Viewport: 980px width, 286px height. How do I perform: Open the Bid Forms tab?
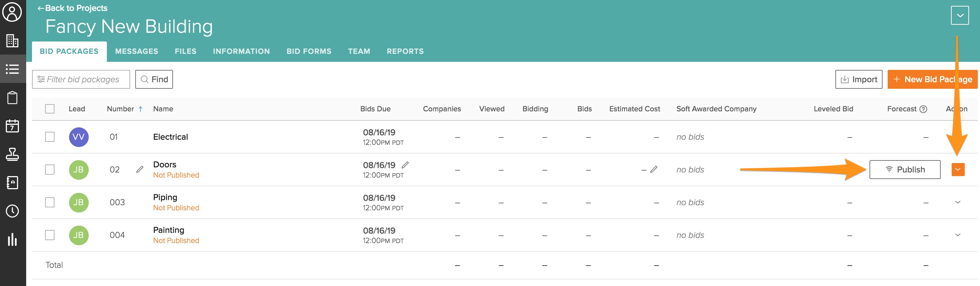309,51
